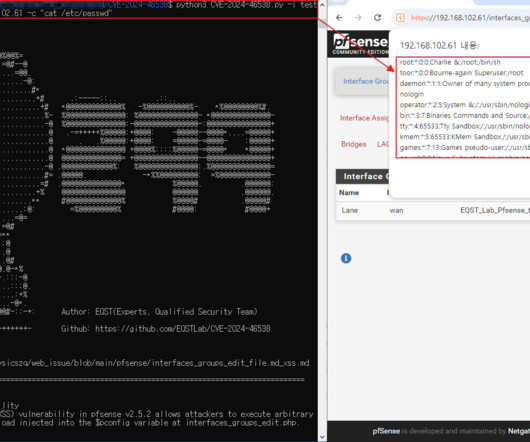Click the 192.168.102.61 dialog title
Image resolution: width=530 pixels, height=442 pixels.
pos(439,45)
